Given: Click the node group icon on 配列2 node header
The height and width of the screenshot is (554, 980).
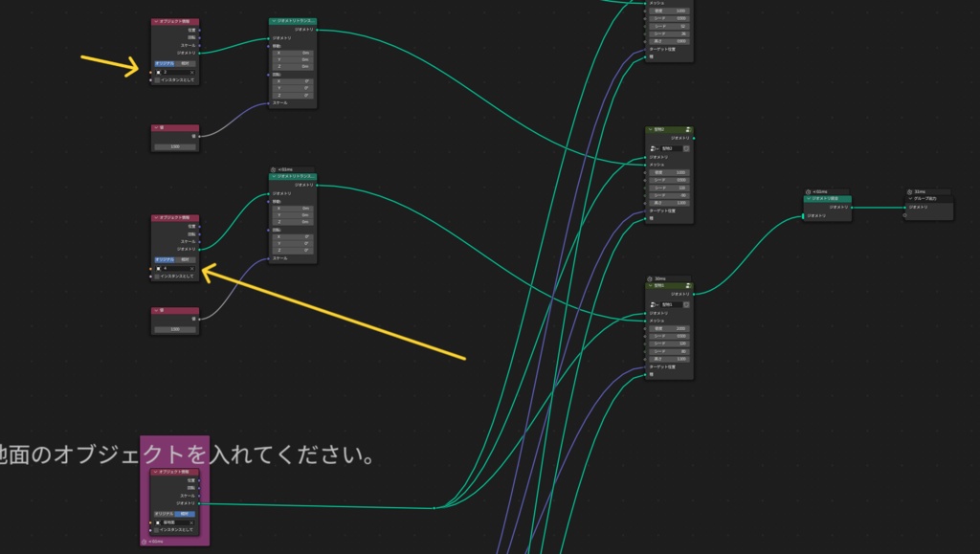Looking at the screenshot, I should tap(687, 128).
